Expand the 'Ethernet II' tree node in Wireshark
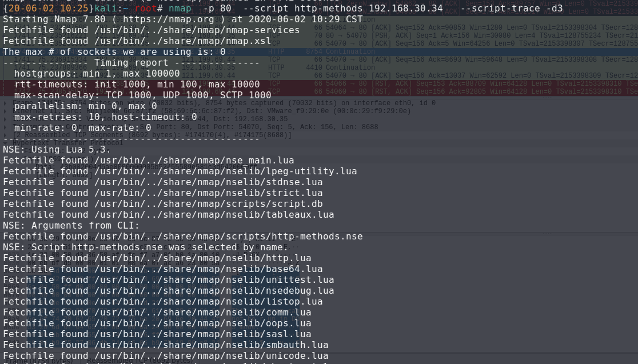638x364 pixels. coord(5,111)
